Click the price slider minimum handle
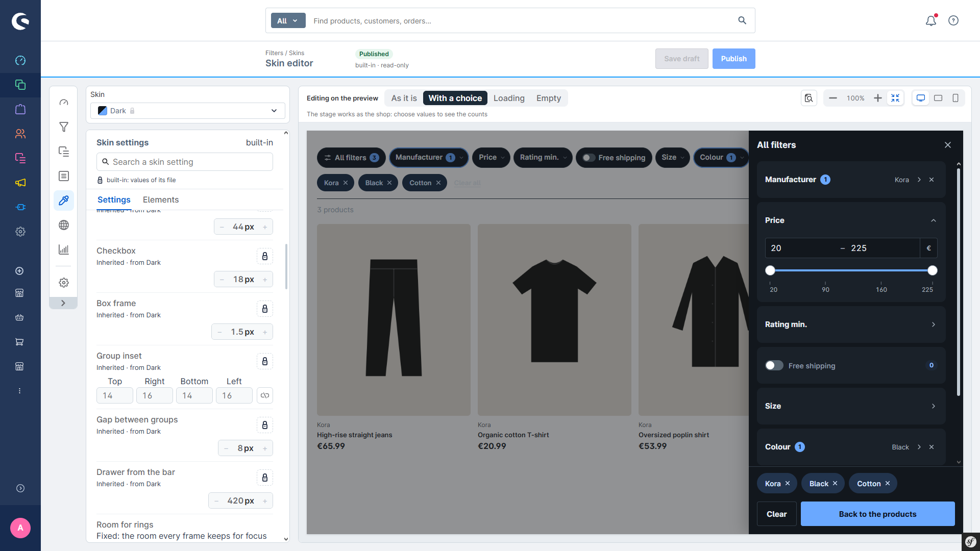Image resolution: width=980 pixels, height=551 pixels. point(770,270)
